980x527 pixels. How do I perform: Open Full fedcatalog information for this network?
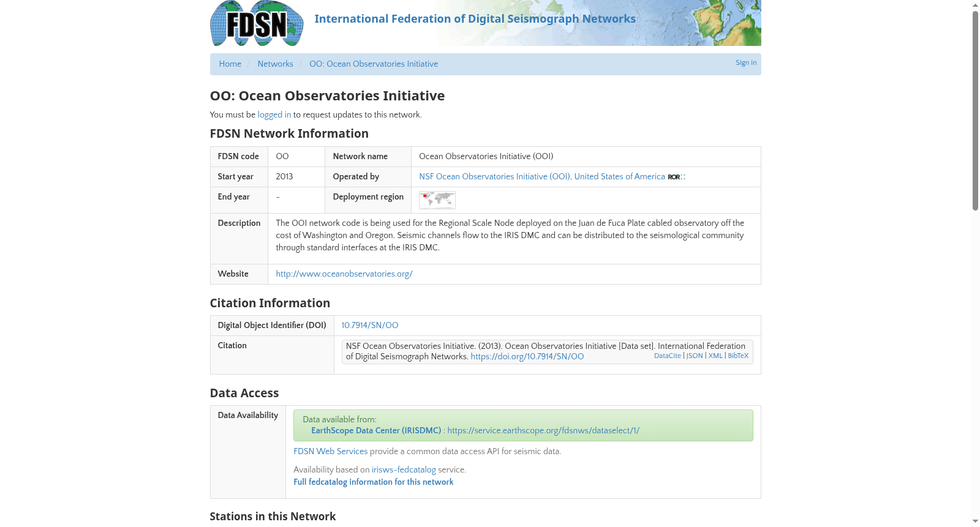pos(374,482)
